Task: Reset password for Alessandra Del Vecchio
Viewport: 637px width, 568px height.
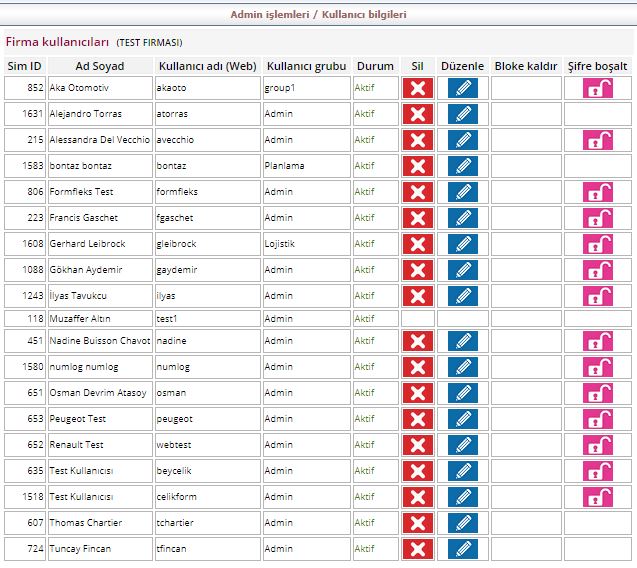Action: click(x=597, y=140)
